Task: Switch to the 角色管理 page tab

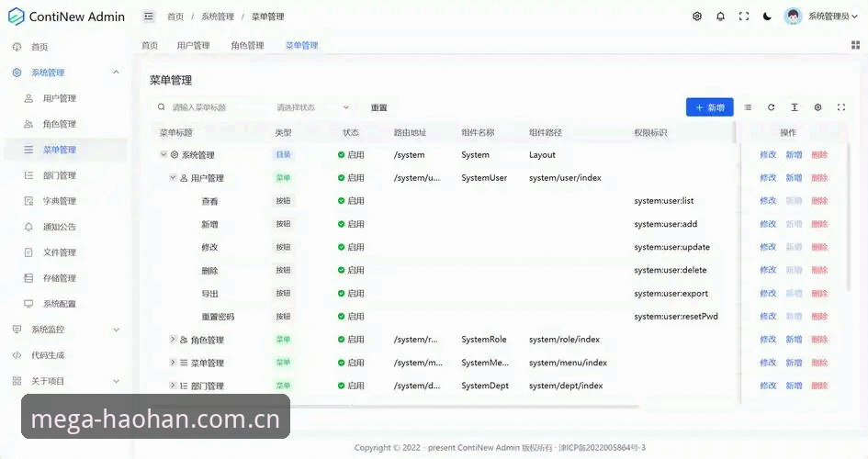Action: 247,45
